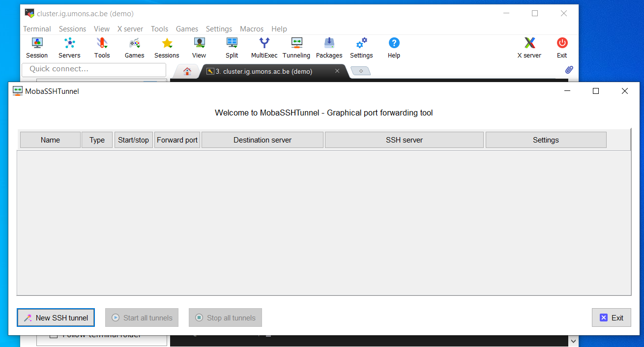Image resolution: width=644 pixels, height=347 pixels.
Task: Open the Games toolbar icon
Action: [134, 44]
